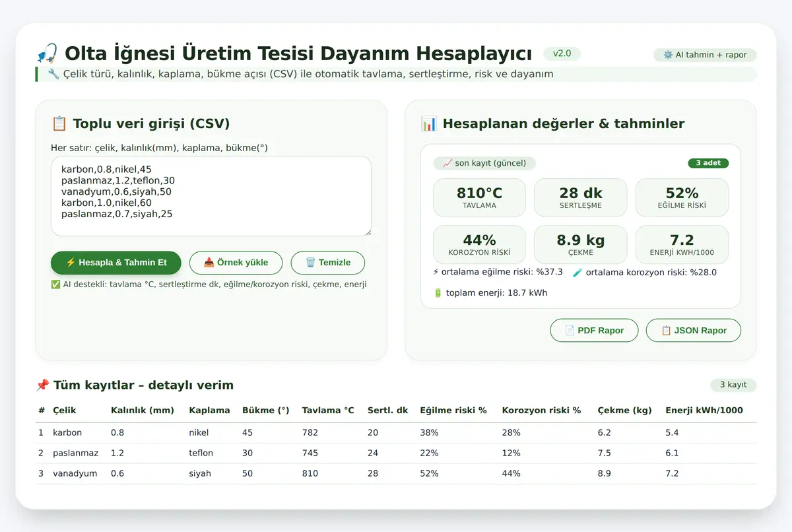Image resolution: width=792 pixels, height=532 pixels.
Task: Click the green checkmark icon before AI destekli
Action: coord(55,284)
